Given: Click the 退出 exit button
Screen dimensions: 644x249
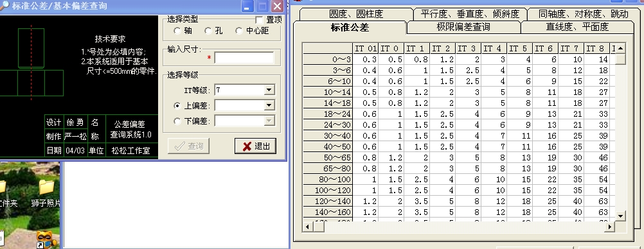Looking at the screenshot, I should pyautogui.click(x=255, y=146).
